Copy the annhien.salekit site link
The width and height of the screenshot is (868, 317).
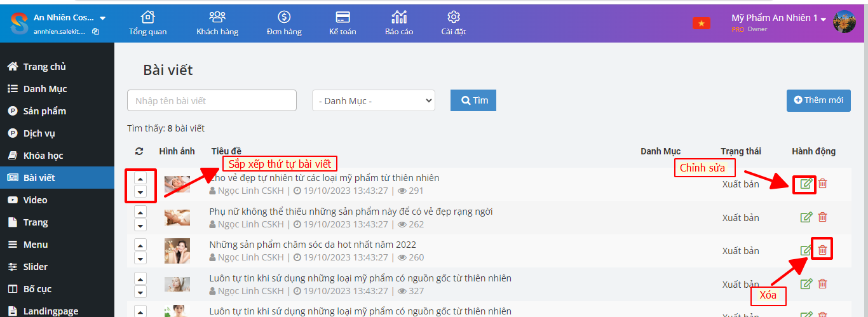pos(95,31)
